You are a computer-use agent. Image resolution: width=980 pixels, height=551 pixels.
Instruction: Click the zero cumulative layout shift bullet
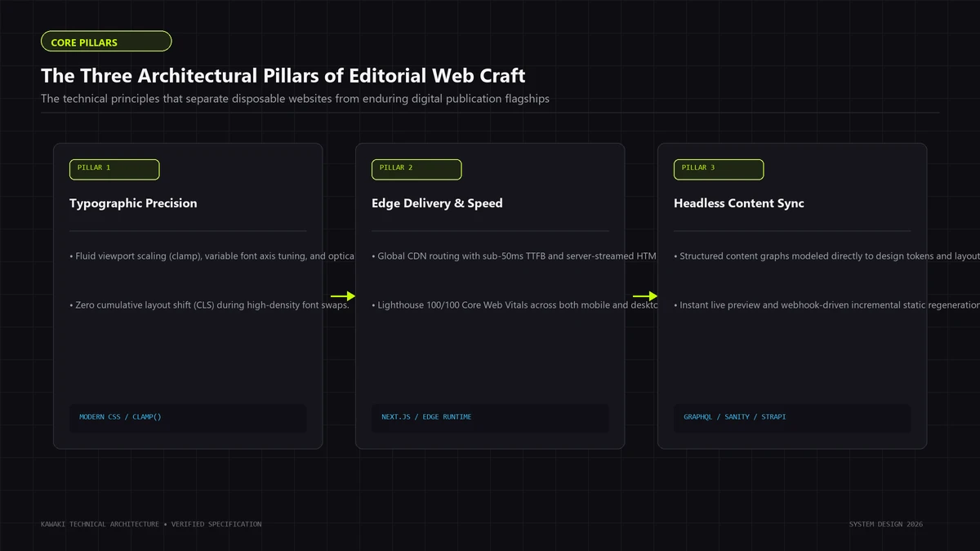(x=210, y=305)
